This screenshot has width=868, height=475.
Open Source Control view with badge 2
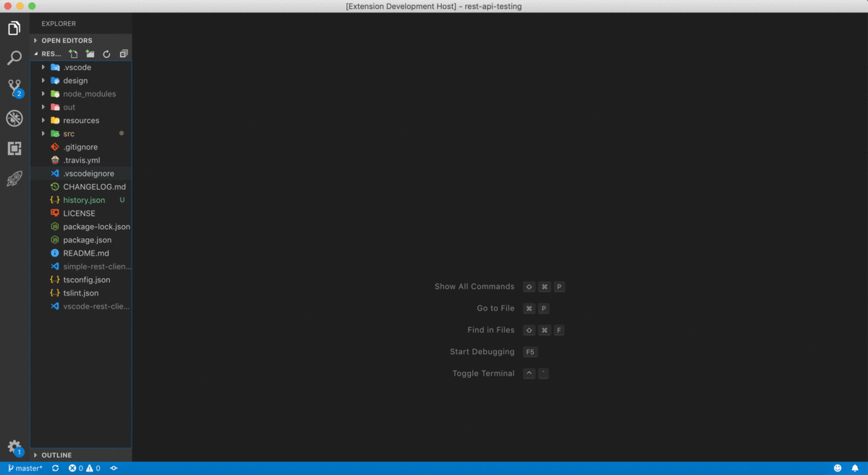[14, 88]
